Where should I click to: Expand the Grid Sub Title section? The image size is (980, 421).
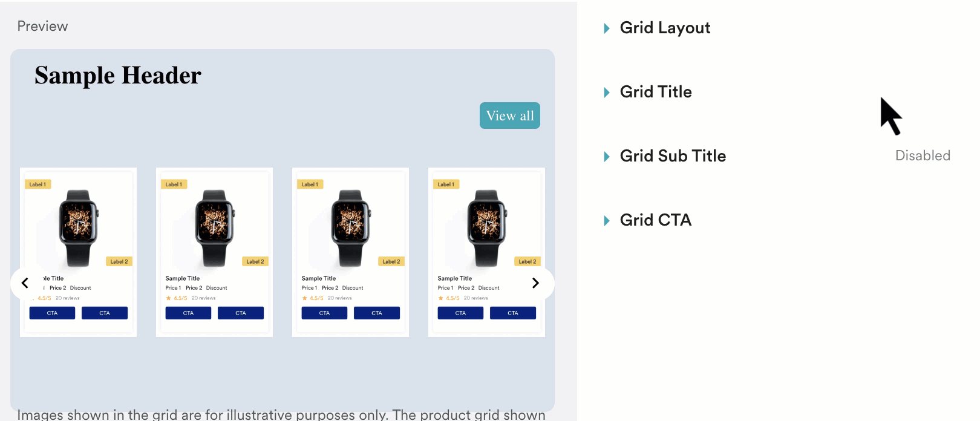(x=673, y=155)
